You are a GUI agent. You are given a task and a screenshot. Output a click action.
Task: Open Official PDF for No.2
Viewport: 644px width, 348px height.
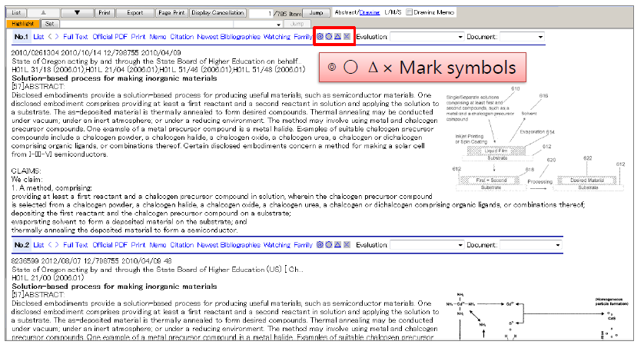pyautogui.click(x=110, y=244)
